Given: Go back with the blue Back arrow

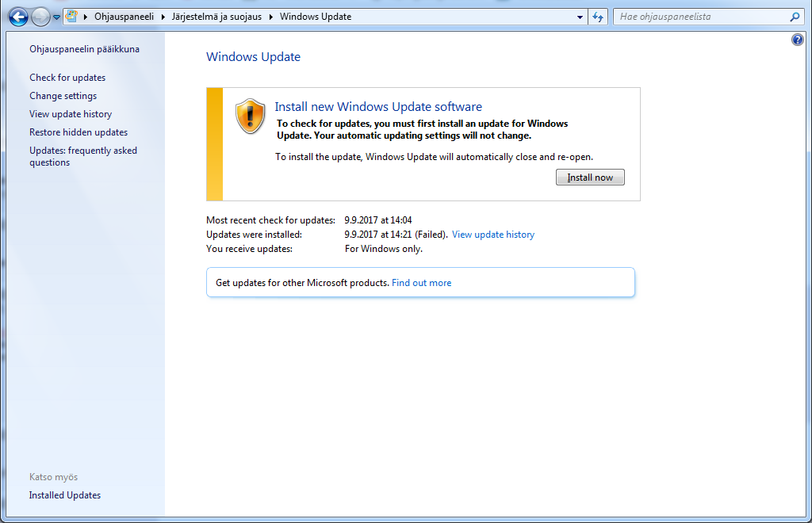Looking at the screenshot, I should click(19, 17).
